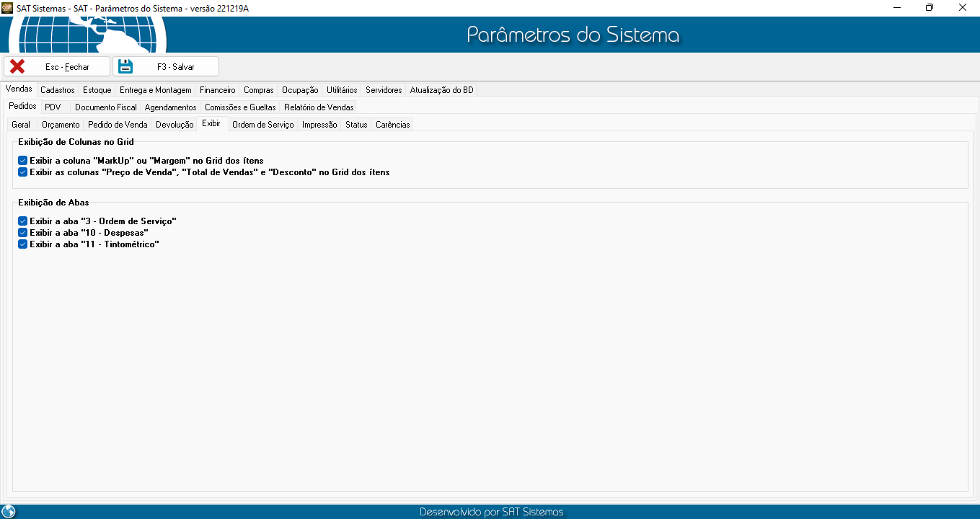Open the Orçamento tab

(x=61, y=125)
